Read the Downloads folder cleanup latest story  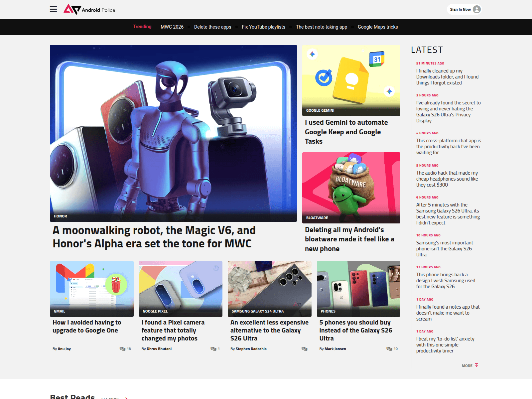pyautogui.click(x=447, y=77)
